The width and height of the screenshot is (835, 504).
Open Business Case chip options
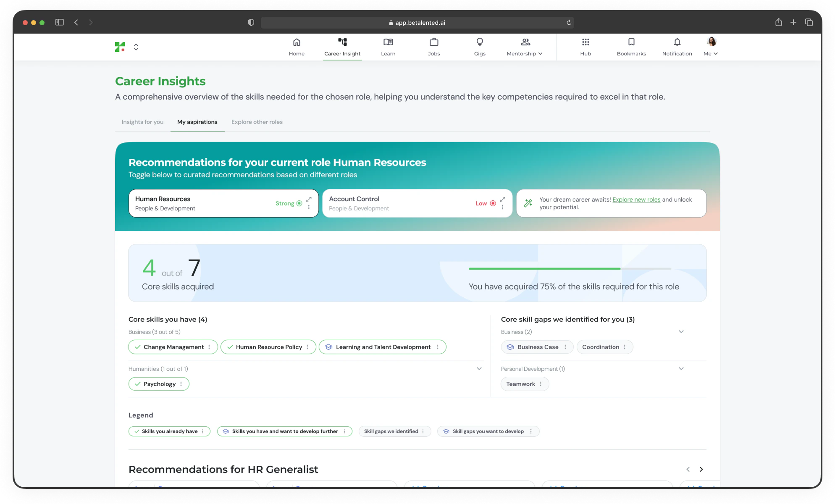click(565, 347)
